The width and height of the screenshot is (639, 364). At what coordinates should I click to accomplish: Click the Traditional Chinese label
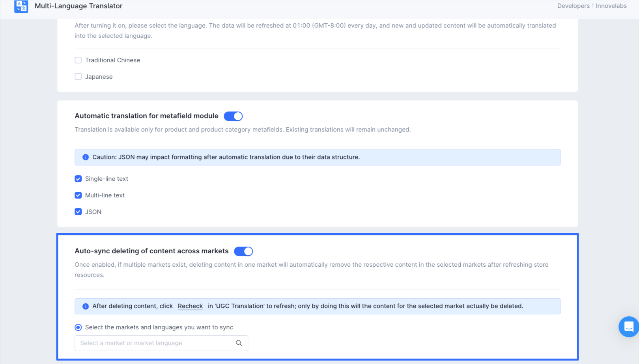[112, 60]
